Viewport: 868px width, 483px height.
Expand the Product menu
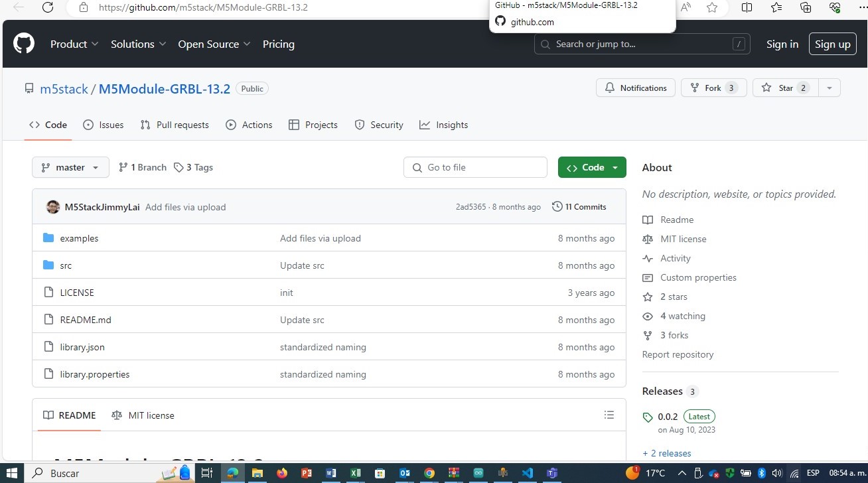74,44
